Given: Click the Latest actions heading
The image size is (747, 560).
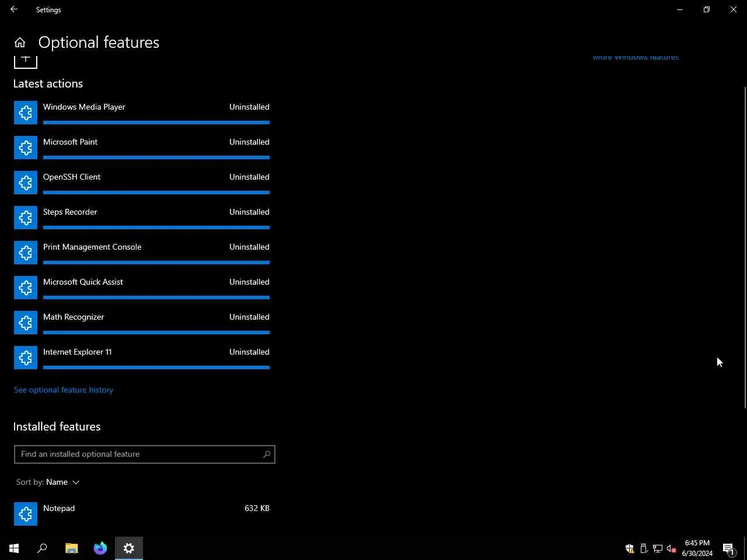Looking at the screenshot, I should [x=48, y=84].
